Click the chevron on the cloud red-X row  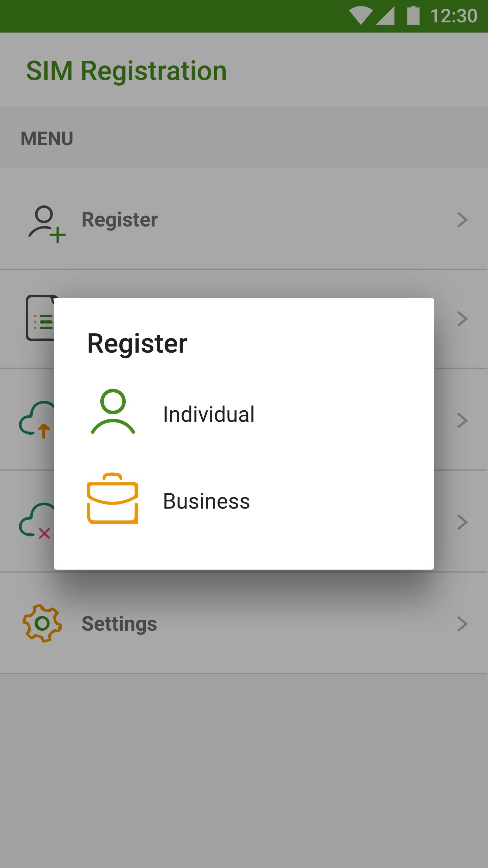[x=462, y=522]
